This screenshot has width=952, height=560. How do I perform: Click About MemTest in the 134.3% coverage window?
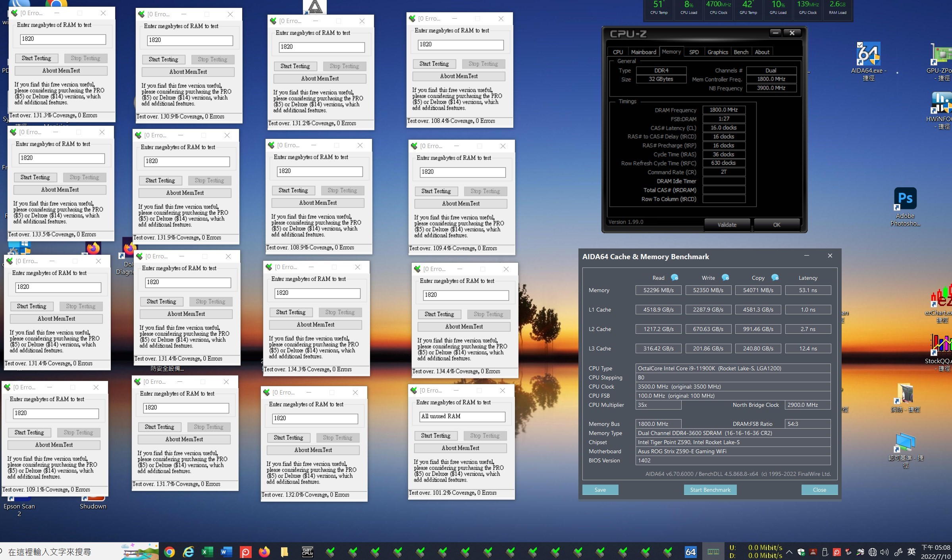click(x=316, y=325)
